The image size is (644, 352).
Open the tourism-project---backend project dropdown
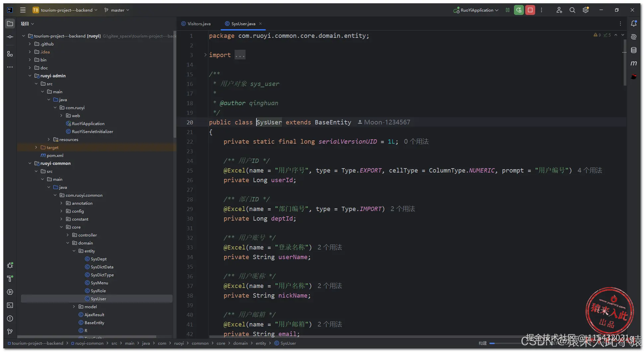[x=65, y=10]
